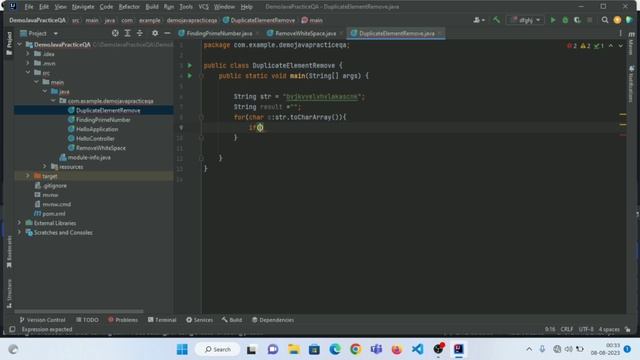Screen dimensions: 640x360
Task: Toggle the Project side tool button
Action: (x=9, y=43)
